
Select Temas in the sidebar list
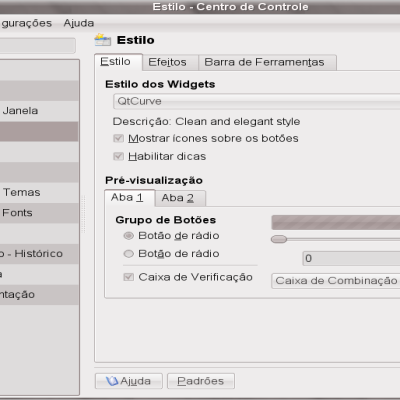[39, 192]
